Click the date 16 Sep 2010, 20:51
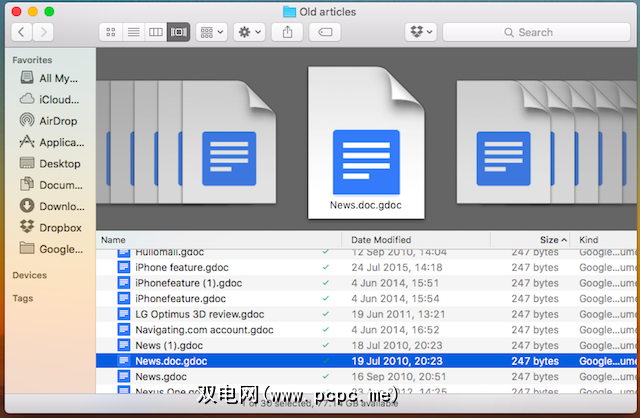This screenshot has height=418, width=640. point(399,376)
